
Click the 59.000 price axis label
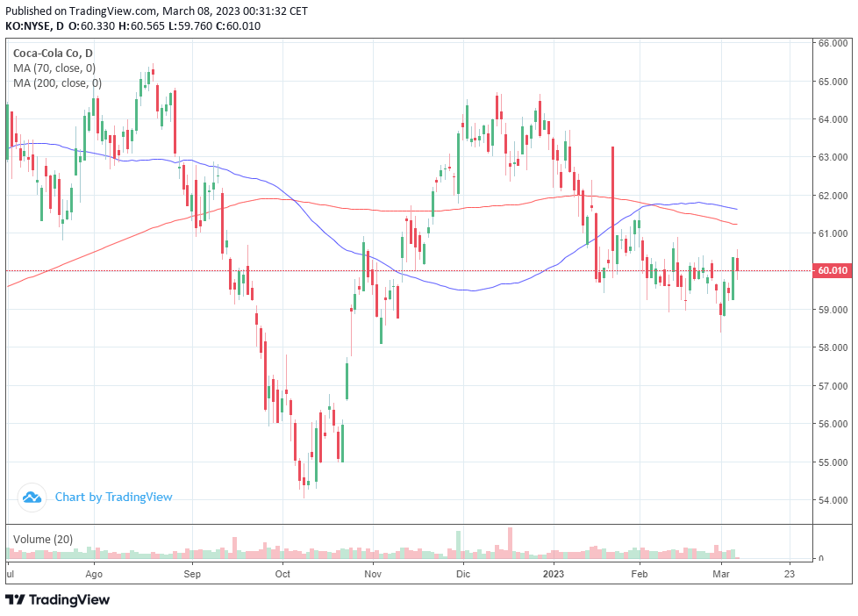point(833,310)
